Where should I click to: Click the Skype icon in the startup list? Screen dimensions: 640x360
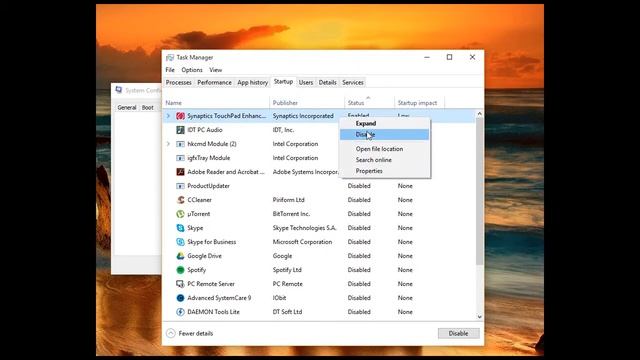(180, 228)
